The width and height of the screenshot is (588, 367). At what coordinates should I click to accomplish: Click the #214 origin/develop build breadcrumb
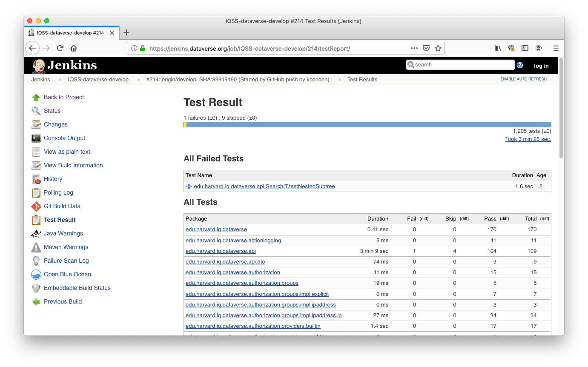(x=238, y=80)
